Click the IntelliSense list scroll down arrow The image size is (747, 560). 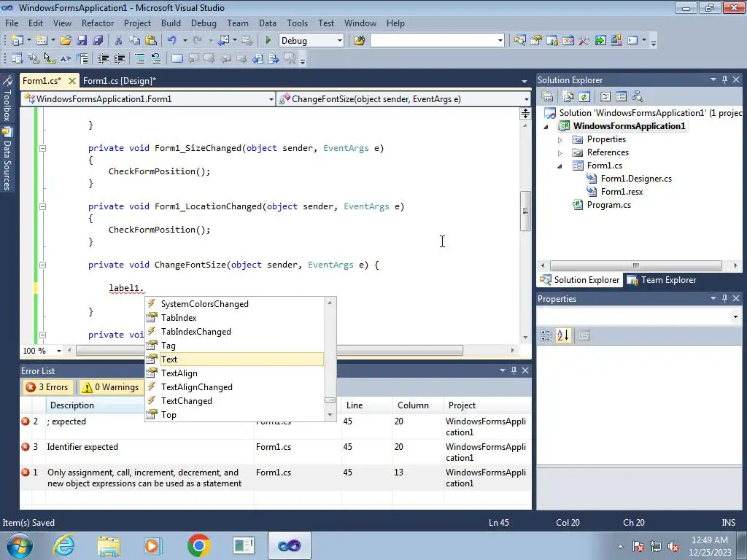[330, 415]
